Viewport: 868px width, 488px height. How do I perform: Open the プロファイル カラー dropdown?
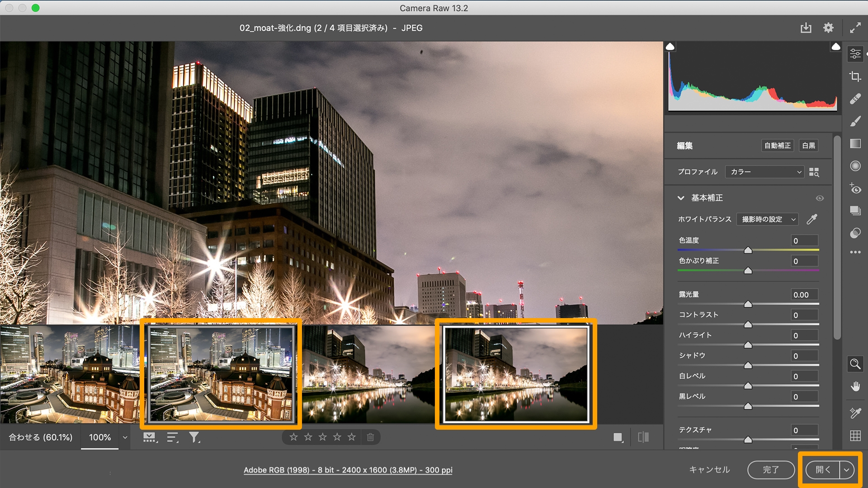click(x=764, y=172)
